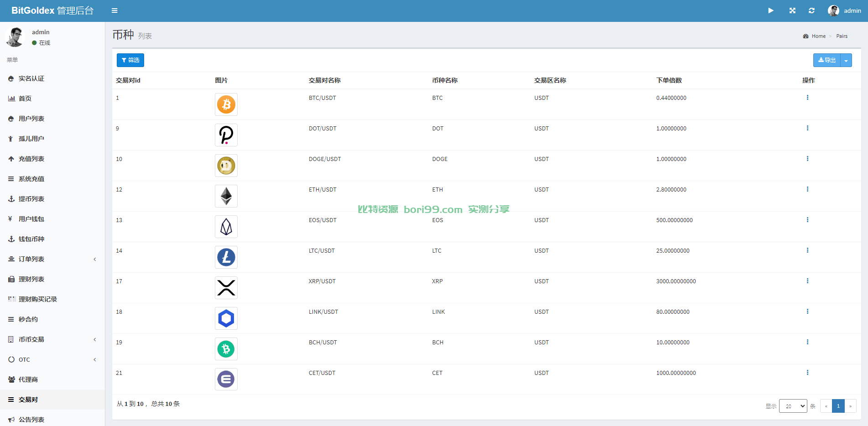Click the XRP logo image
The width and height of the screenshot is (868, 426).
point(226,288)
